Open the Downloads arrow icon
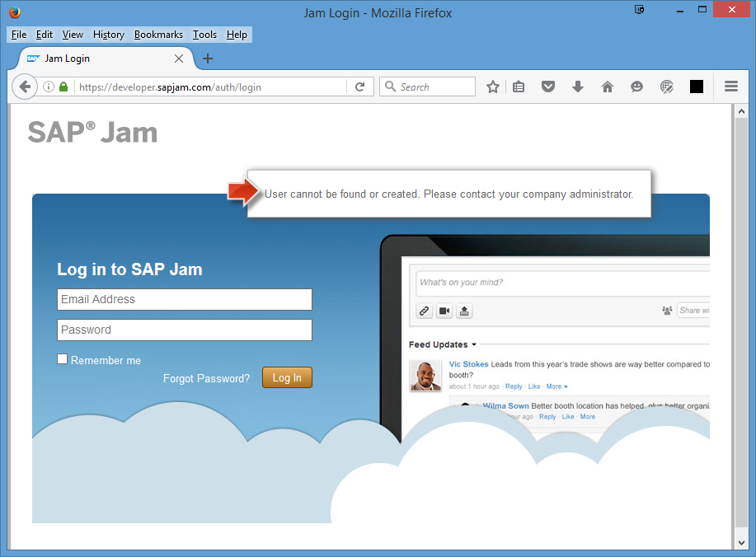Viewport: 756px width, 557px height. pyautogui.click(x=578, y=87)
